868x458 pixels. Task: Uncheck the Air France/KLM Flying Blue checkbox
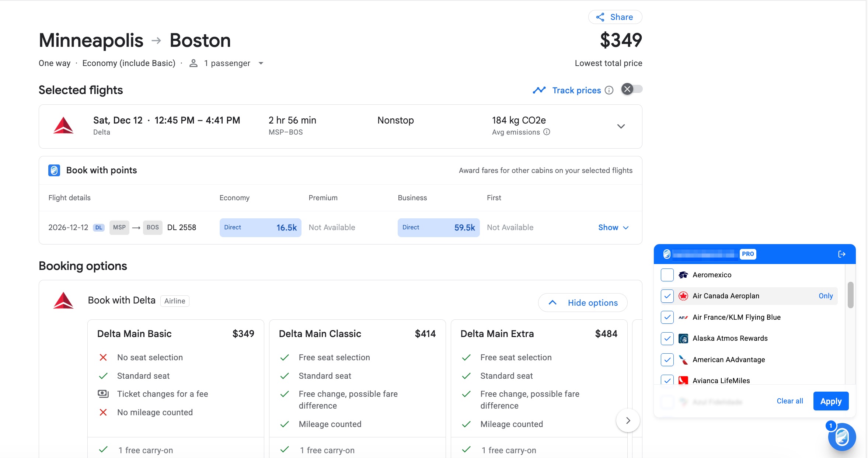(x=667, y=317)
